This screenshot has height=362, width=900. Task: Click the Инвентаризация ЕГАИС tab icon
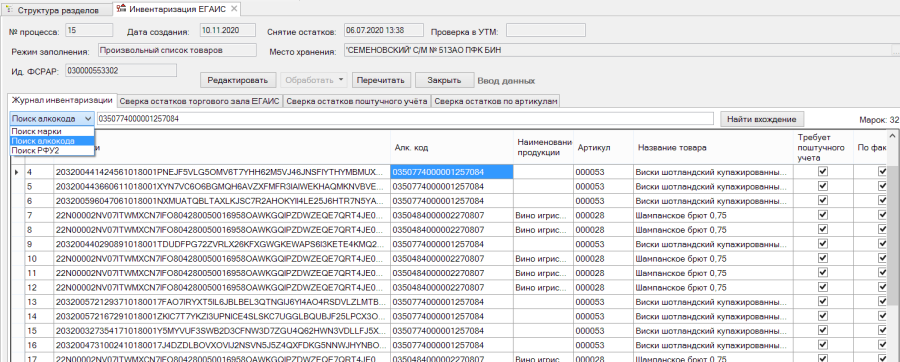121,9
